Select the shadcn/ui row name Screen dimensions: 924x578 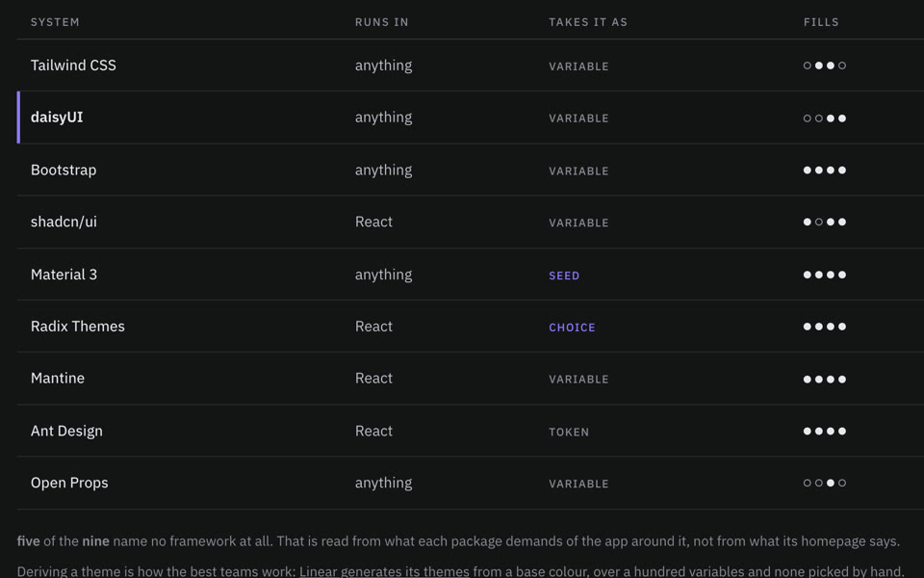pos(64,222)
